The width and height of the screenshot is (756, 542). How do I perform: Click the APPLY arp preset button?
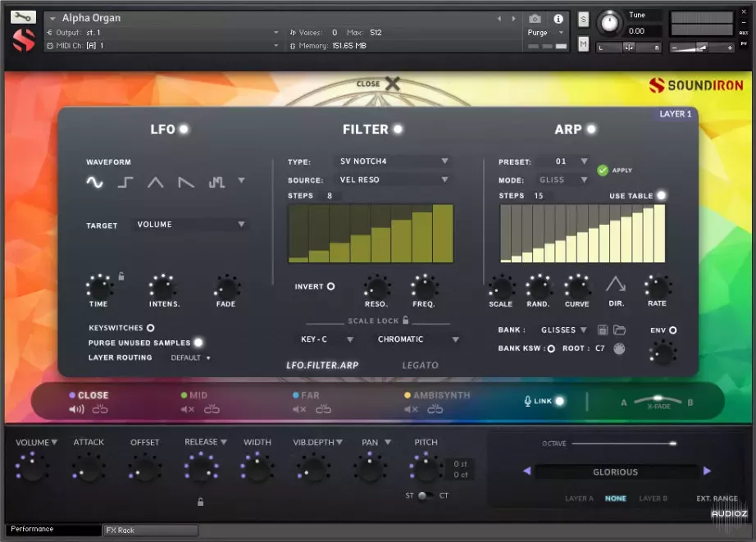[x=614, y=171]
